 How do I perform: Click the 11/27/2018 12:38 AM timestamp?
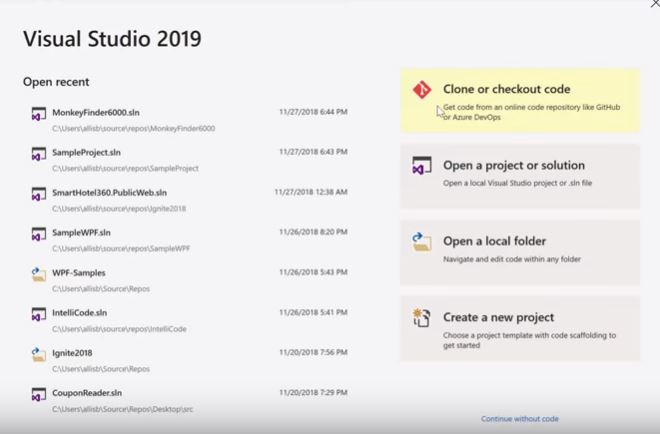[311, 192]
